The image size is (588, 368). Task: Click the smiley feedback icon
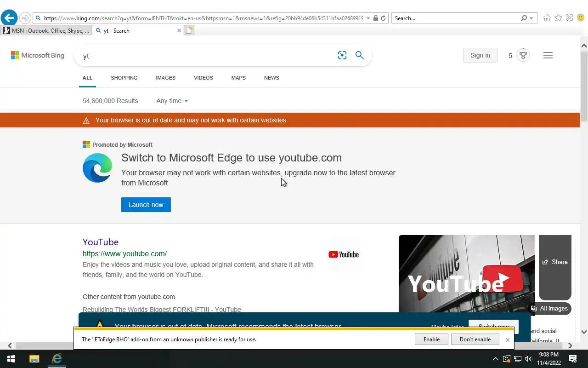click(581, 18)
